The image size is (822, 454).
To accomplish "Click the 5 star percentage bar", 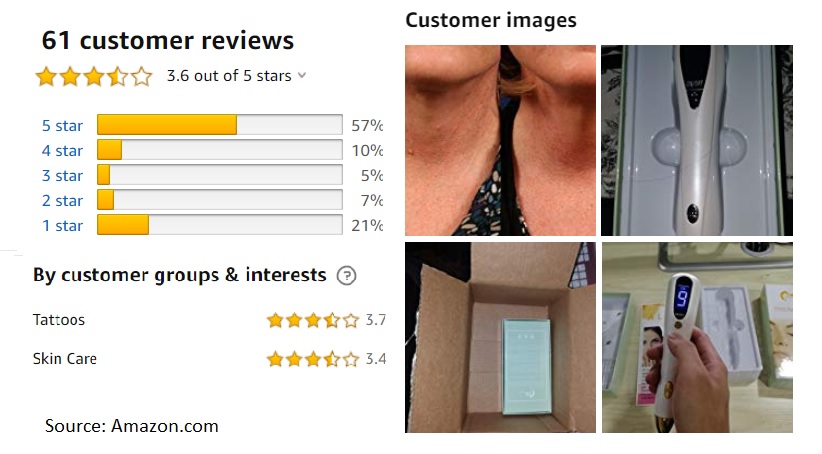I will coord(220,125).
